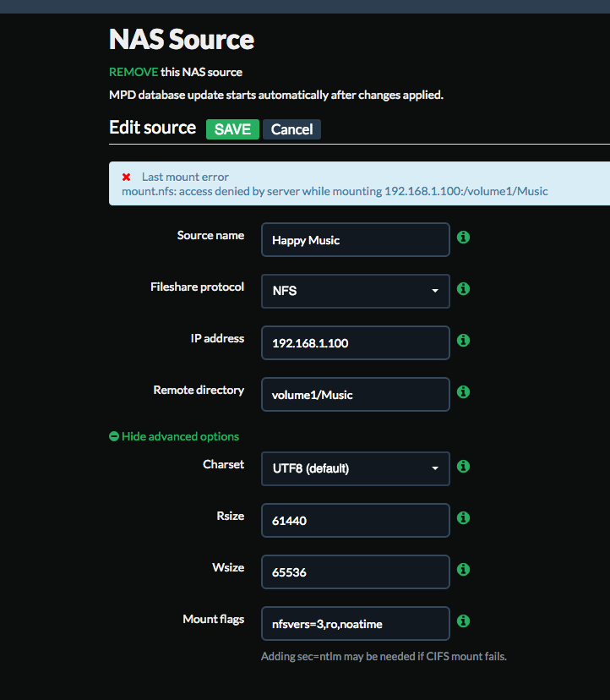Screen dimensions: 610x700
Task: Open info icon next to Rsize
Action: (x=463, y=518)
